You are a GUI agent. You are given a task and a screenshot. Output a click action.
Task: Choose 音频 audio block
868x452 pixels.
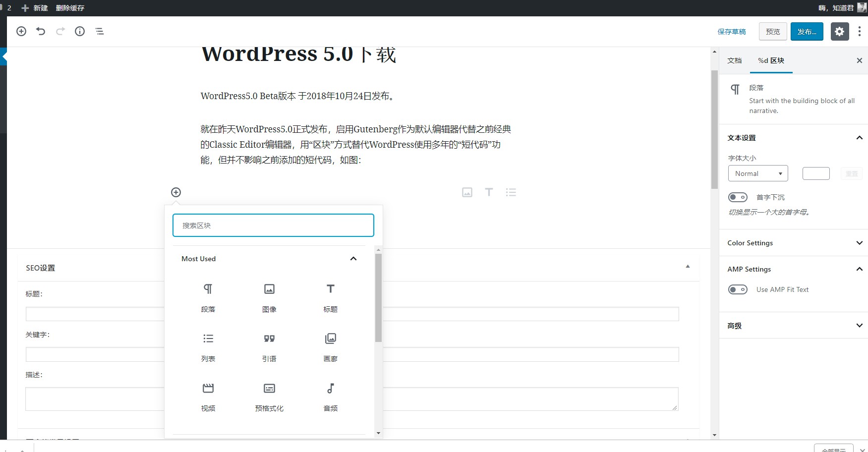[331, 396]
